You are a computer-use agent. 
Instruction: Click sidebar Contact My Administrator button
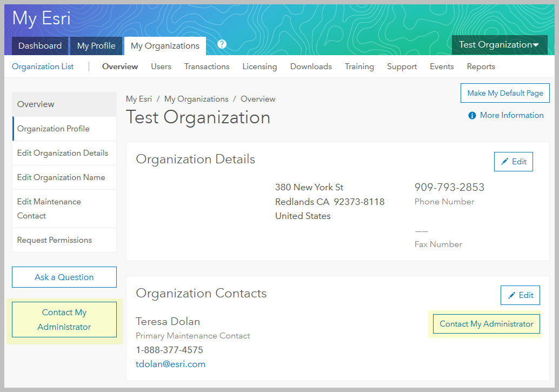point(64,320)
